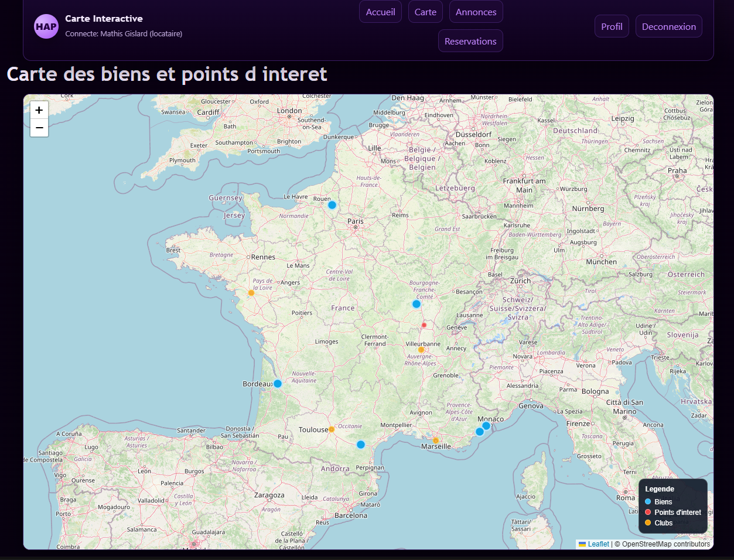Viewport: 734px width, 560px height.
Task: Click the blue property marker at Bordeaux
Action: (x=278, y=384)
